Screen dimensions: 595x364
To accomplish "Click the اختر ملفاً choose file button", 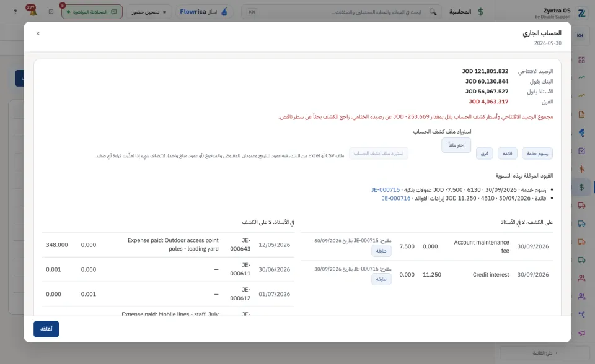I will click(x=456, y=145).
